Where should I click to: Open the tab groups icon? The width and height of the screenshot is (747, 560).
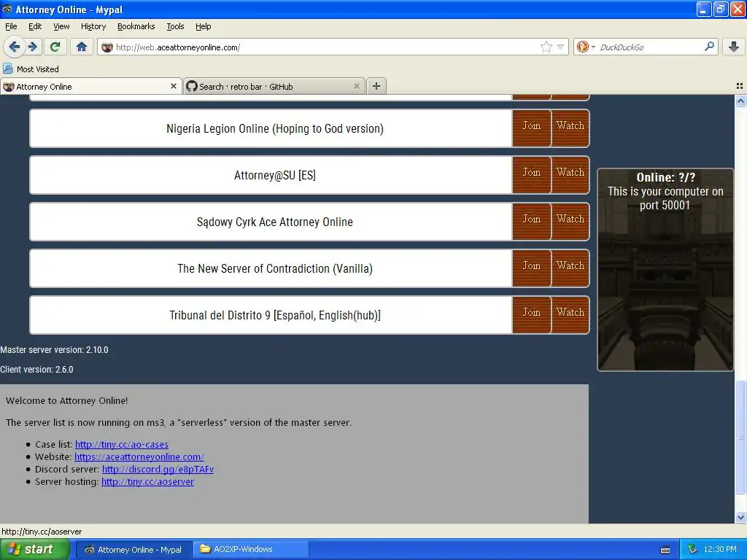pyautogui.click(x=740, y=86)
